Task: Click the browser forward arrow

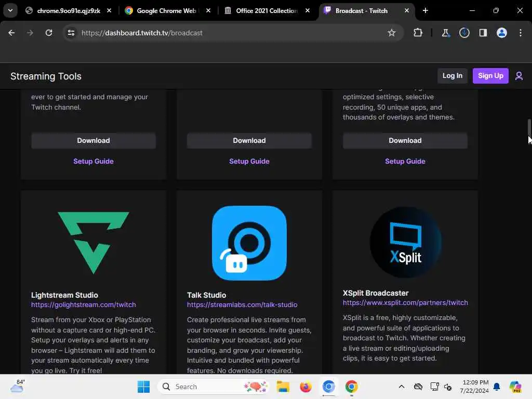Action: tap(30, 33)
